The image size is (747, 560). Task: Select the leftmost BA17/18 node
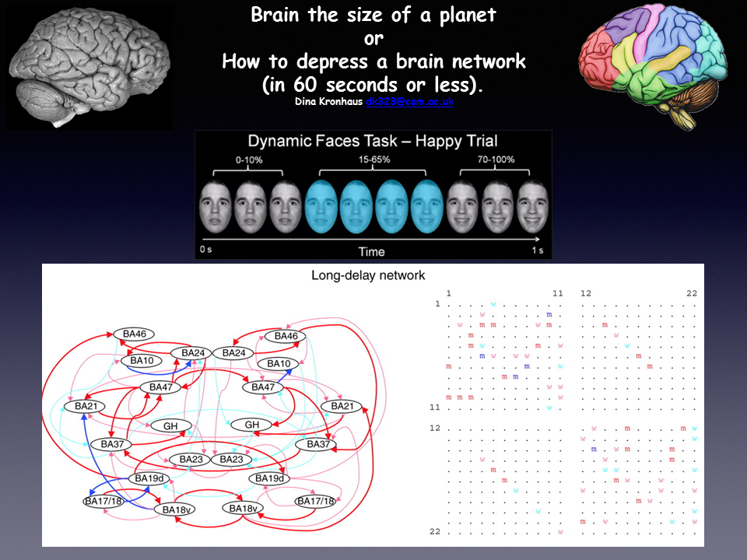pos(103,500)
